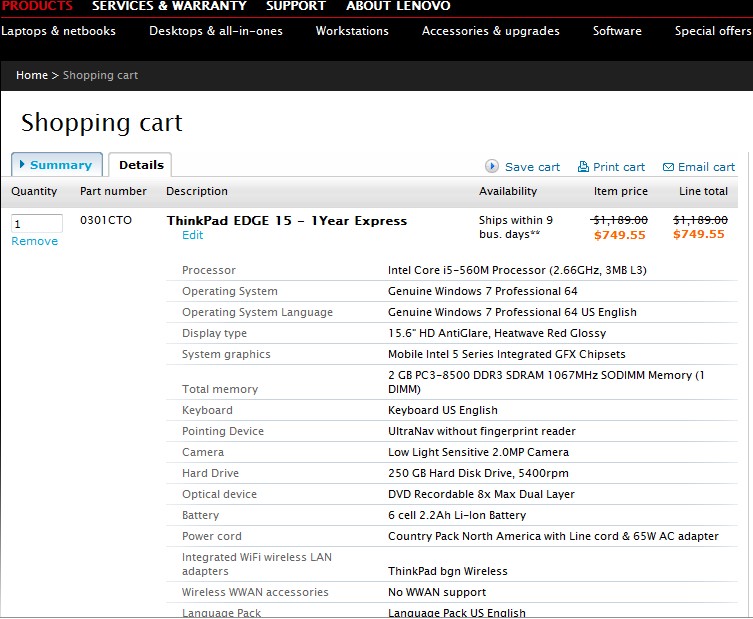Click the Print cart printer icon
This screenshot has width=753, height=619.
click(583, 167)
